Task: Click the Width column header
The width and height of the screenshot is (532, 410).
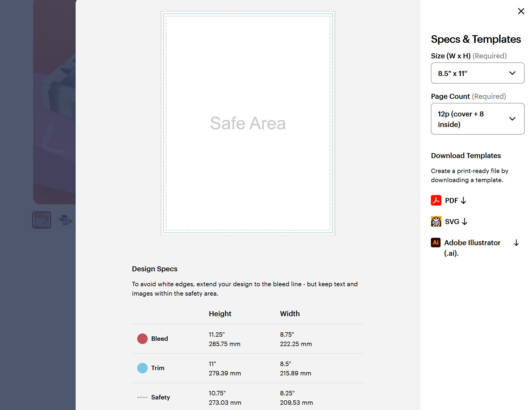Action: pyautogui.click(x=290, y=314)
